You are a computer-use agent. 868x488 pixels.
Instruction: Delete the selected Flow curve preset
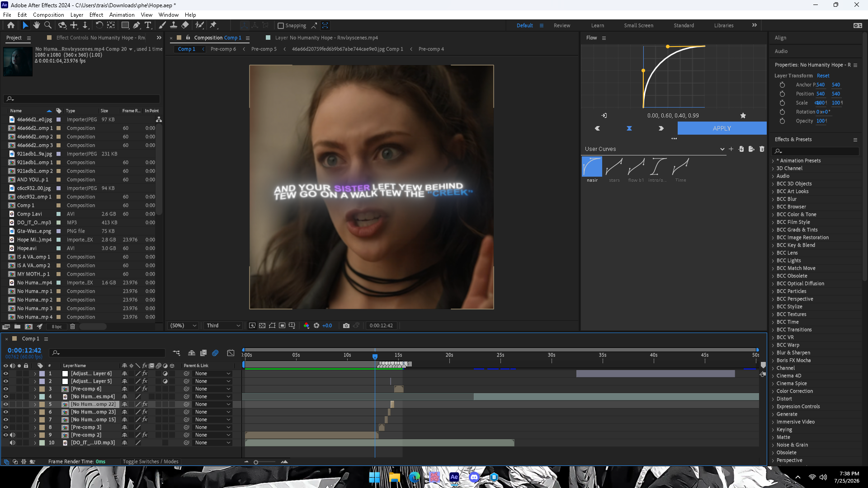762,149
